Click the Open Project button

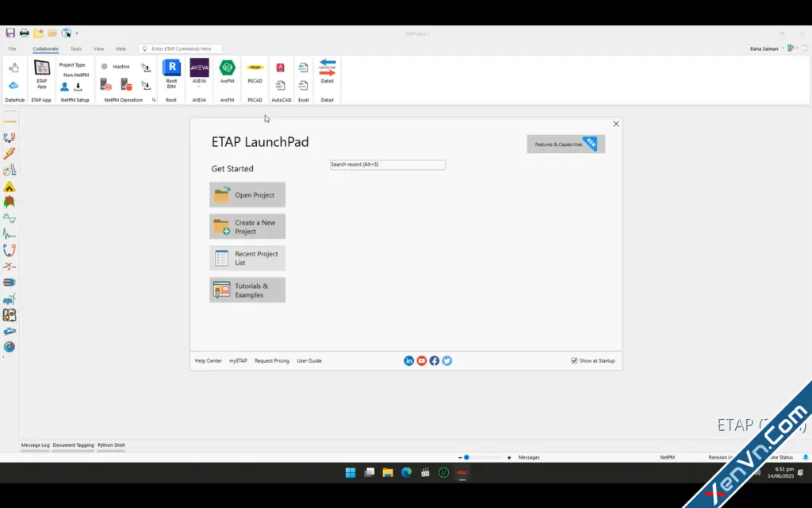tap(247, 195)
